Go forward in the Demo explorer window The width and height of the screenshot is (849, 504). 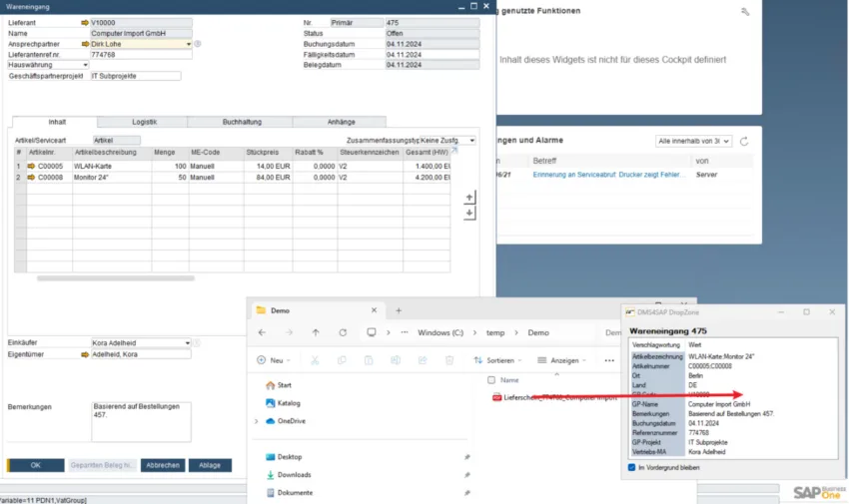(x=289, y=332)
